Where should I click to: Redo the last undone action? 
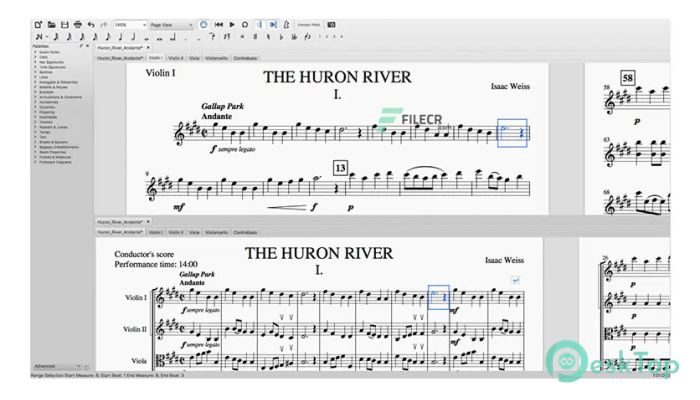tap(104, 25)
